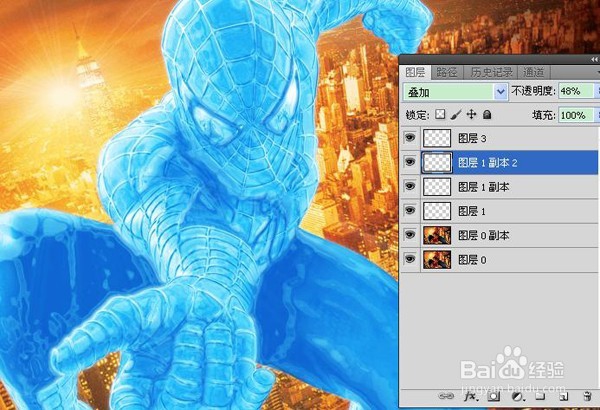Select layer name 图层 1
This screenshot has width=600, height=410.
point(472,211)
